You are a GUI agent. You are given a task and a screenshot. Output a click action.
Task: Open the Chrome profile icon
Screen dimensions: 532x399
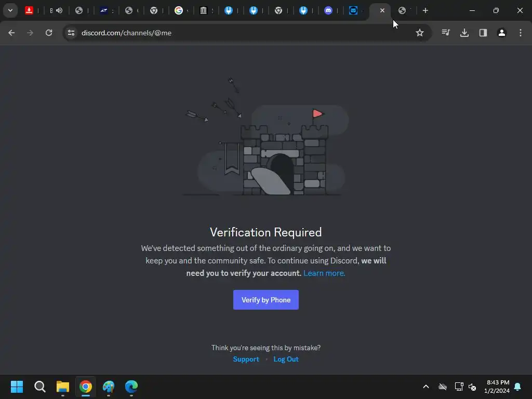point(502,33)
